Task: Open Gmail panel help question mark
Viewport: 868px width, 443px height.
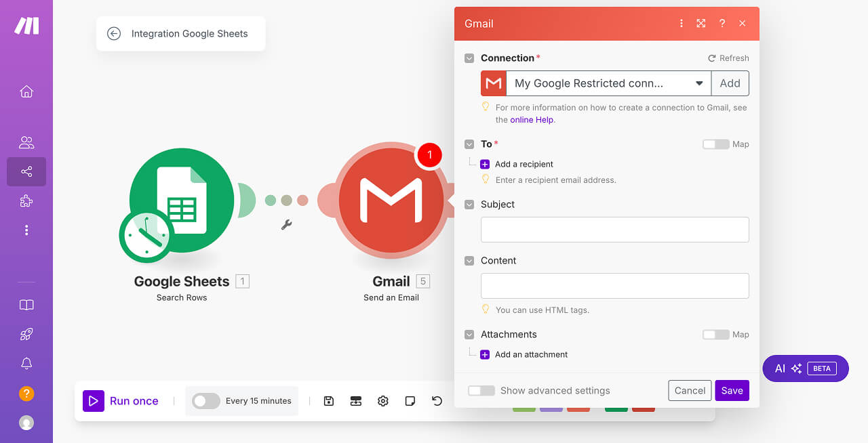Action: (722, 24)
